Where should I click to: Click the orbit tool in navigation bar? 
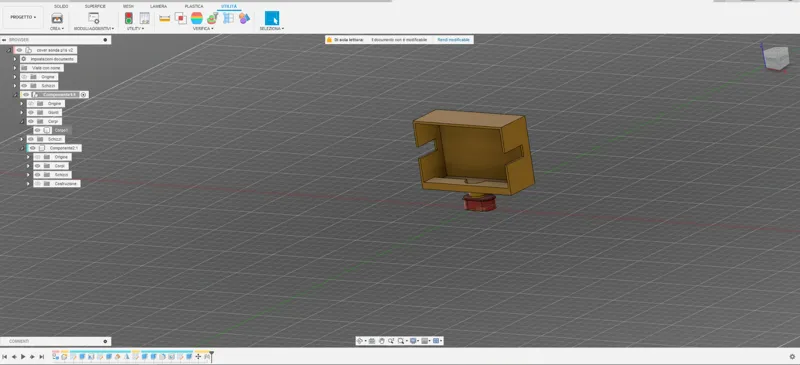[x=360, y=341]
